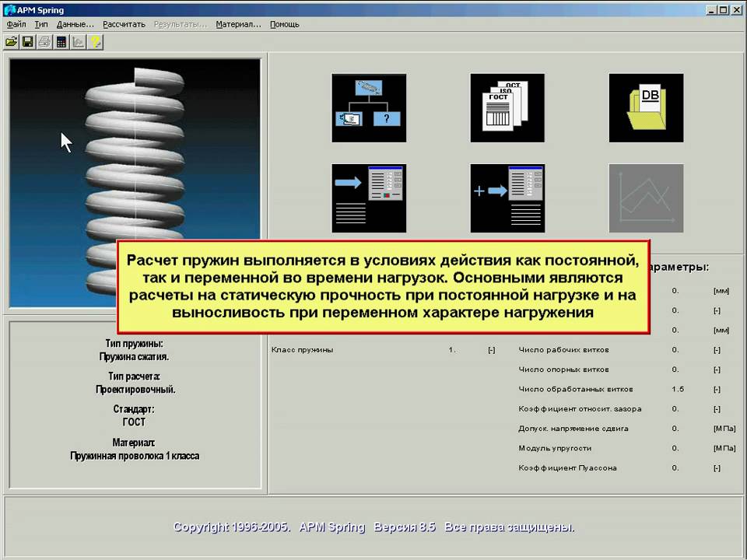Screen dimensions: 747x560
Task: Click the Число обработанных витков label
Action: [x=576, y=389]
